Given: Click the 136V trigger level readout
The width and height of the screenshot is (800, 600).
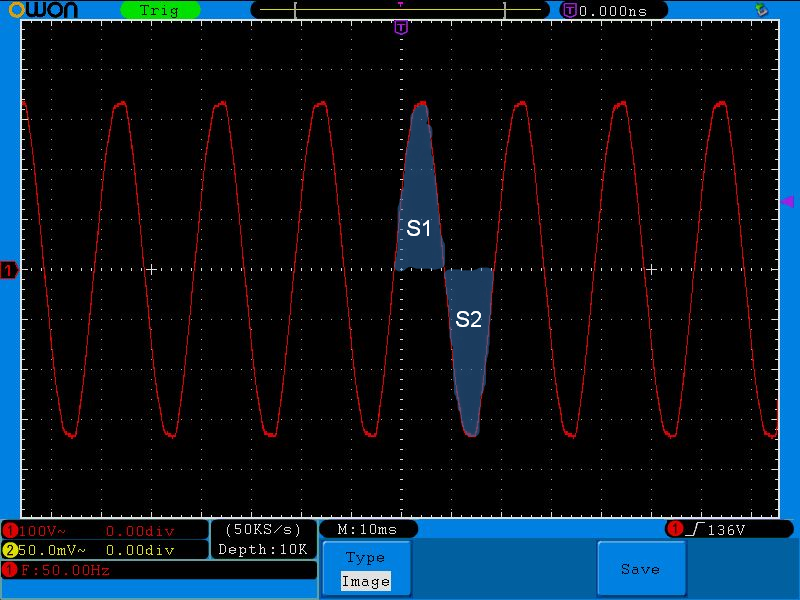Looking at the screenshot, I should 726,530.
